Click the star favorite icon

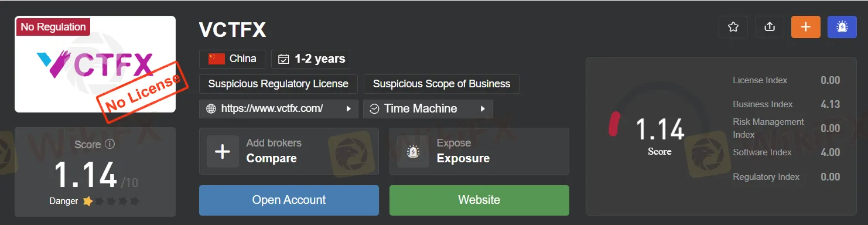pyautogui.click(x=733, y=27)
